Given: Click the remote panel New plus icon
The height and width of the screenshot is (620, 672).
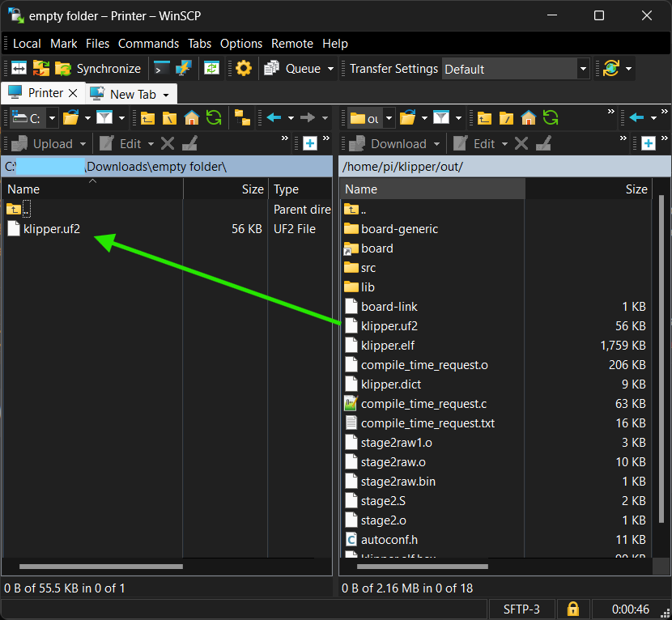Looking at the screenshot, I should pyautogui.click(x=649, y=143).
